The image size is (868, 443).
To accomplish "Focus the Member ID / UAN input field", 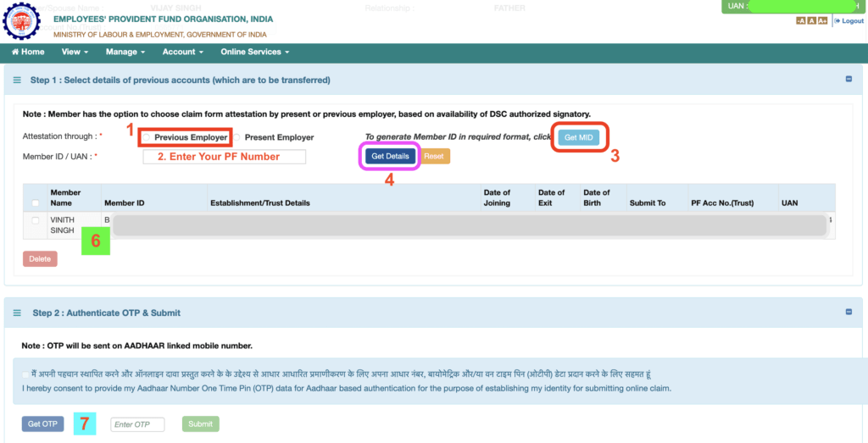I will tap(224, 157).
